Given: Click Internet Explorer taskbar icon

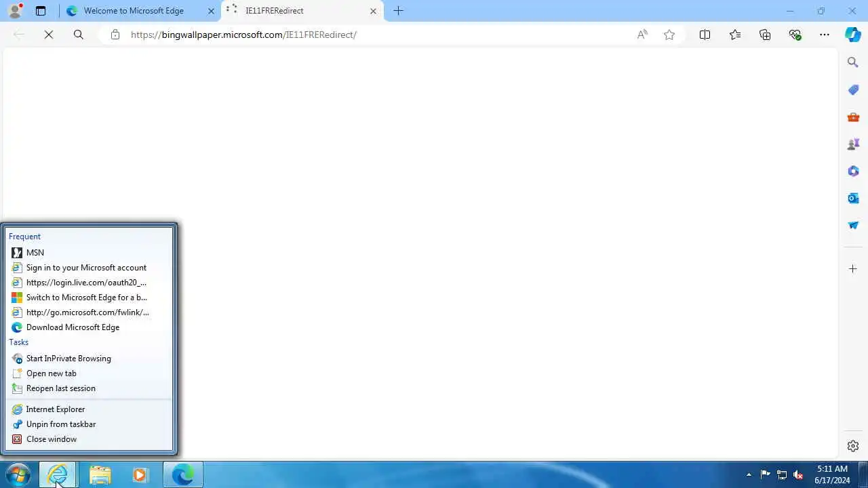Looking at the screenshot, I should point(58,474).
